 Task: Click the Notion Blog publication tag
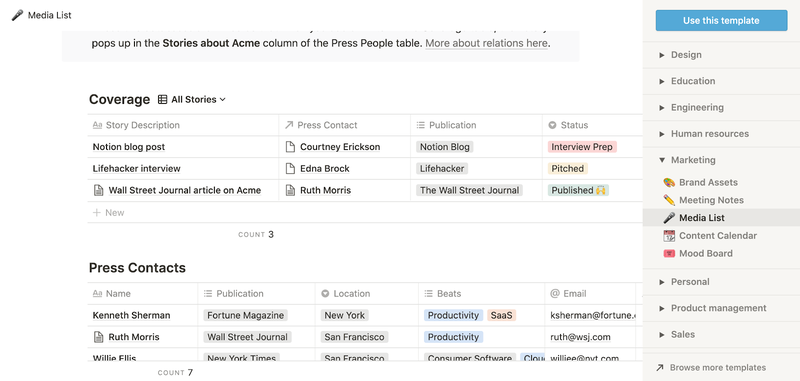coord(444,147)
